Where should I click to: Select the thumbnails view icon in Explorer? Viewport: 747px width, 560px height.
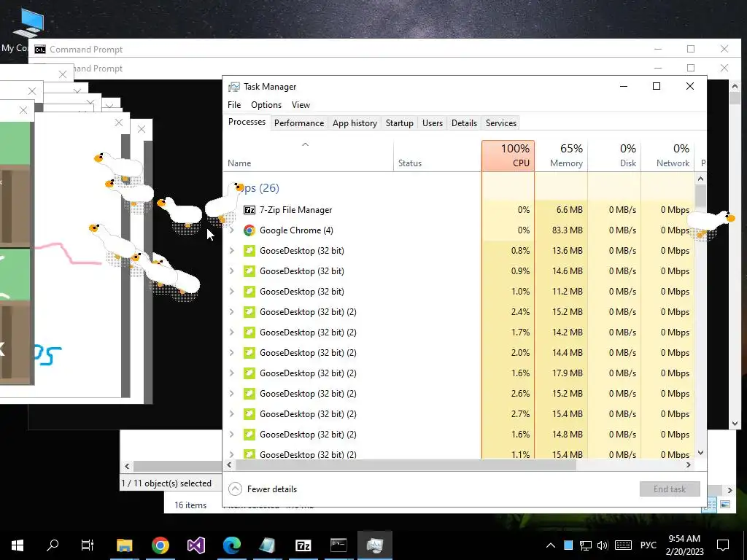coord(725,505)
